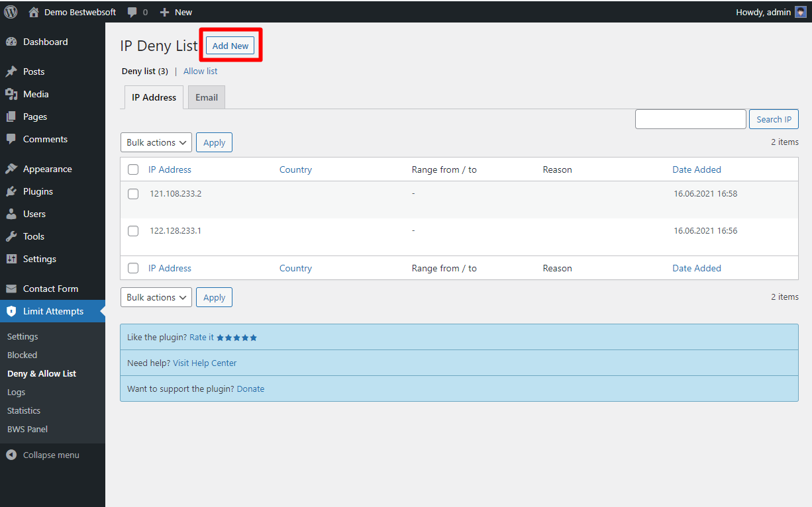
Task: Open the Logs submenu item
Action: pyautogui.click(x=17, y=392)
